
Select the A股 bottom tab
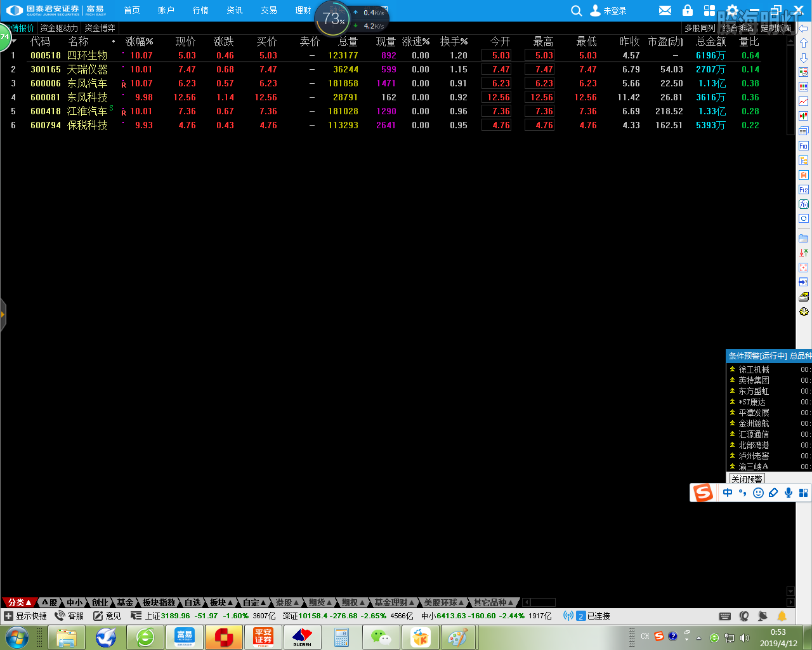pos(50,602)
